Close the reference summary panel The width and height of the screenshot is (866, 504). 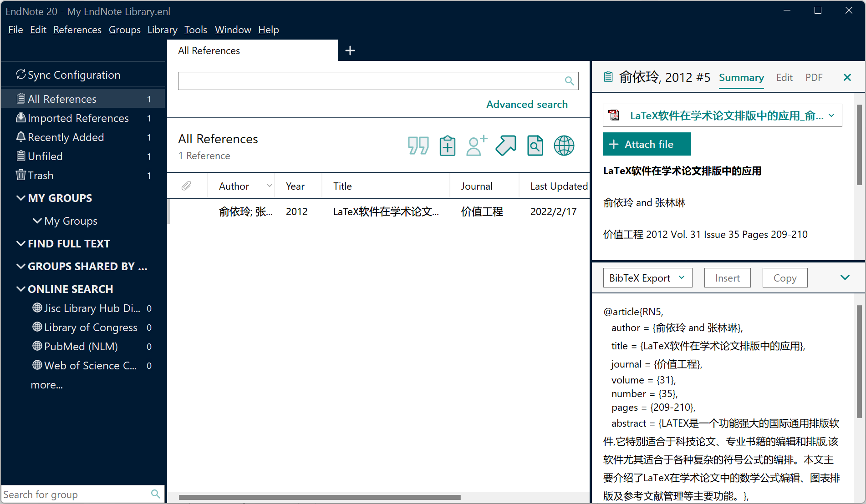point(847,77)
